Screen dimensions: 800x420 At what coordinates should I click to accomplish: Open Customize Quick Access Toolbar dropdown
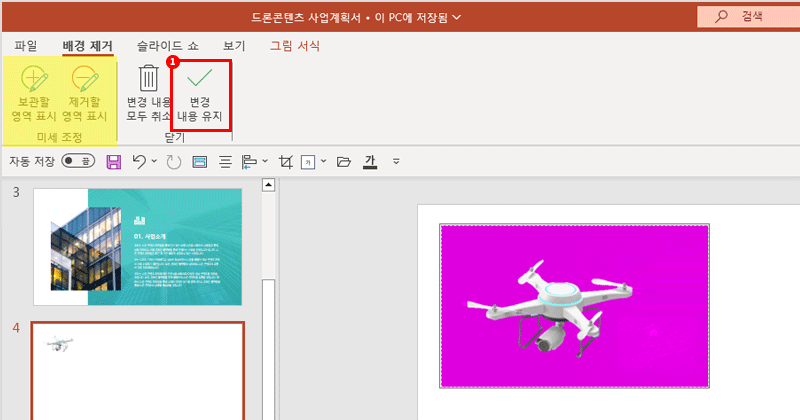396,161
